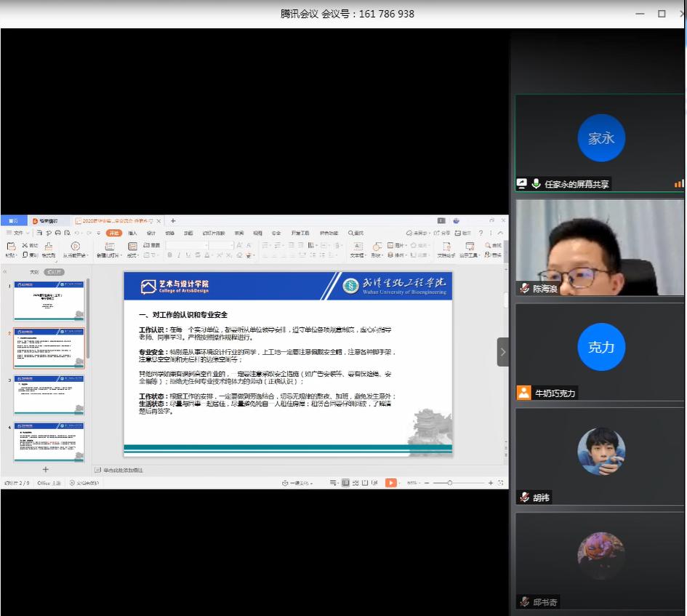Click the new slide icon in ribbon
This screenshot has height=616, width=687.
(109, 247)
